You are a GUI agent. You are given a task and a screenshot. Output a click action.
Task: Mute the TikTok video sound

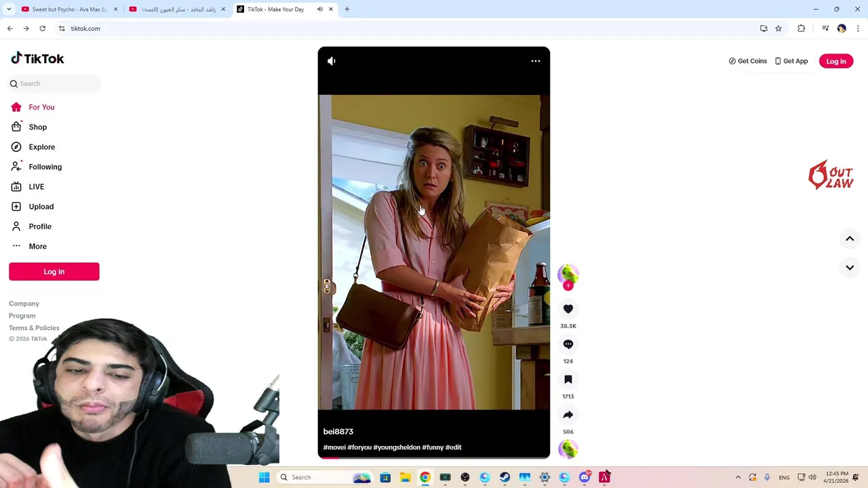click(x=332, y=61)
